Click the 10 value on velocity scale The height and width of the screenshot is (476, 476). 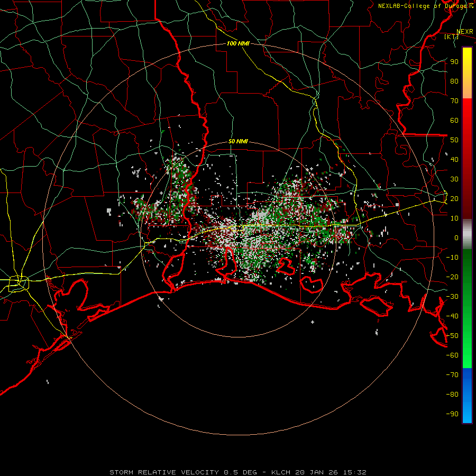coord(454,218)
